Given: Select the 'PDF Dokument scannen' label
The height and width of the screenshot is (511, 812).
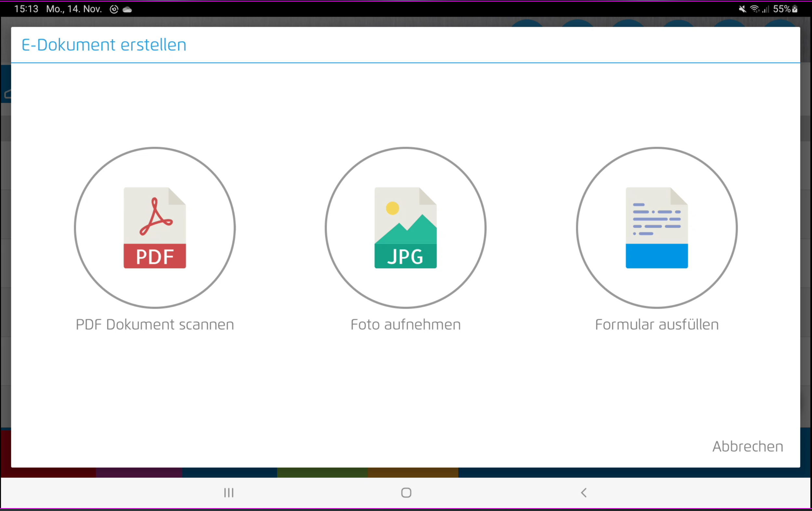Looking at the screenshot, I should (x=155, y=325).
